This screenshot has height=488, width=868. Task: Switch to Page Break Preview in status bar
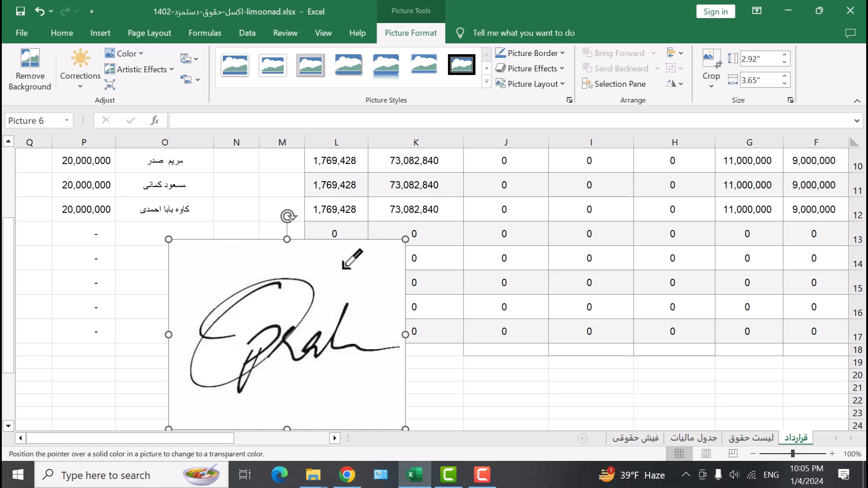point(733,454)
